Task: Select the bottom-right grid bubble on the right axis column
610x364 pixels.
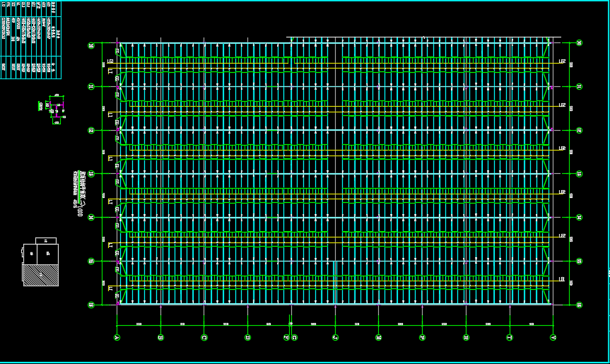Action: (579, 305)
